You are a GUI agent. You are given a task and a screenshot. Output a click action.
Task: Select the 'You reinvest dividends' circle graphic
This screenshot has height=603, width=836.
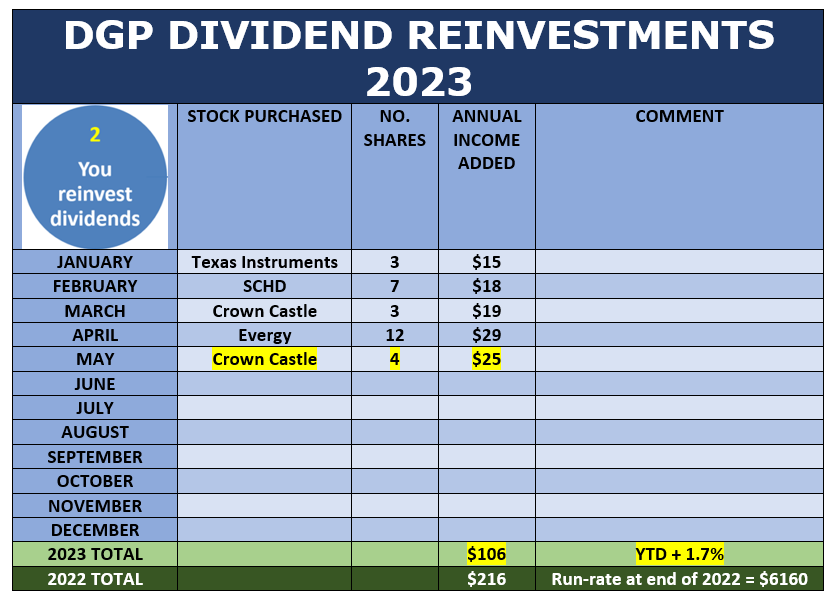coord(95,176)
